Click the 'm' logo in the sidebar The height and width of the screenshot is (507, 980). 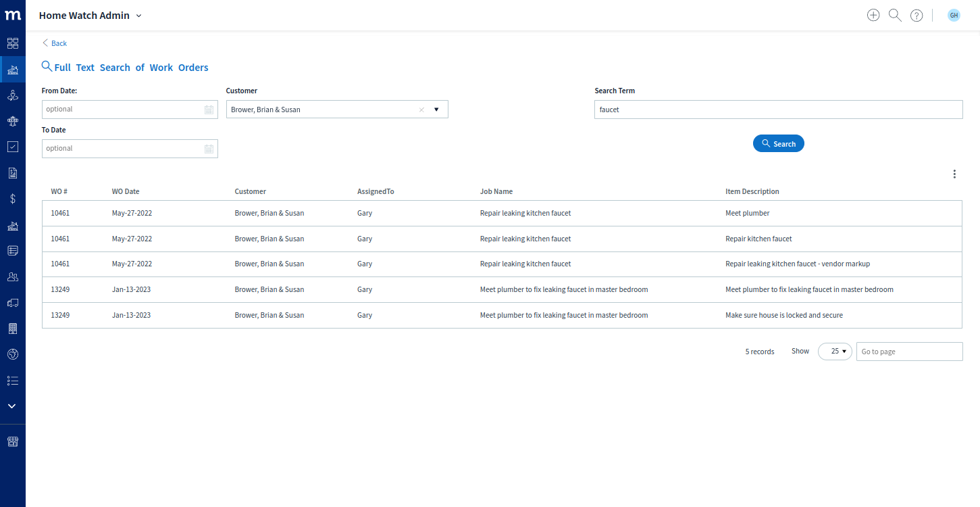13,15
